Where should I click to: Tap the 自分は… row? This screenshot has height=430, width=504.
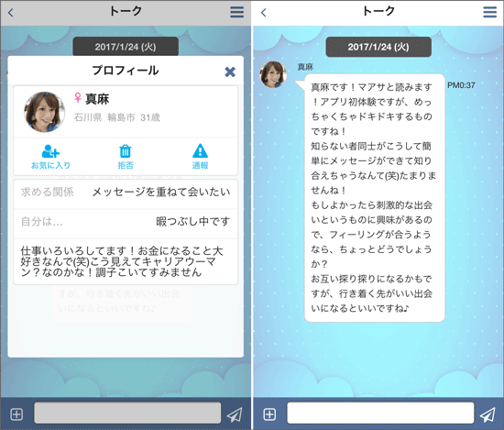[x=126, y=224]
